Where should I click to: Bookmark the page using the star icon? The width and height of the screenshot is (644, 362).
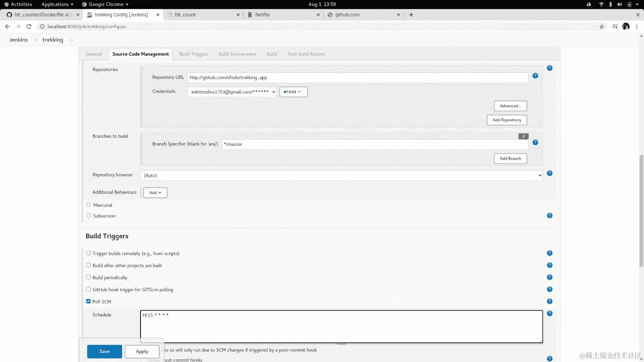601,27
